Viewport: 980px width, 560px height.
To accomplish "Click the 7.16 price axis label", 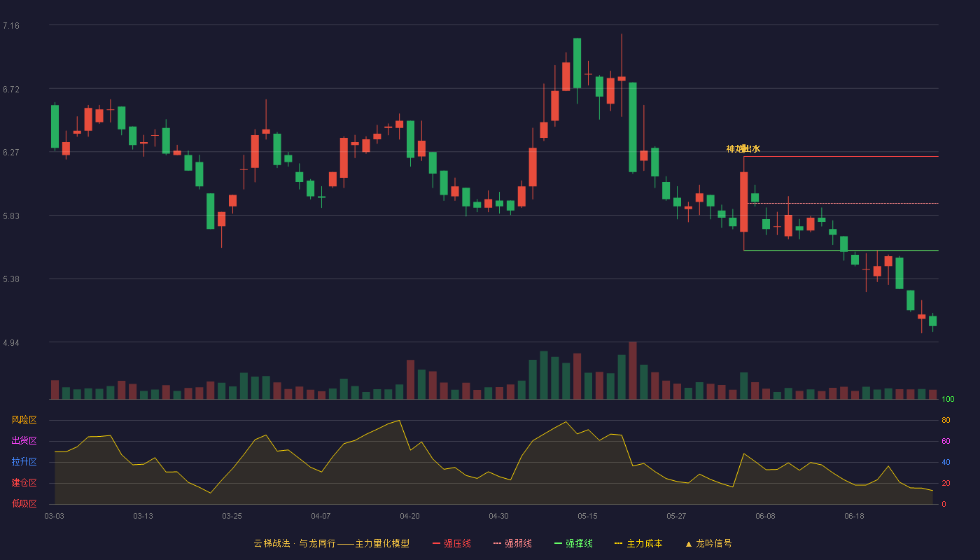I will point(11,26).
